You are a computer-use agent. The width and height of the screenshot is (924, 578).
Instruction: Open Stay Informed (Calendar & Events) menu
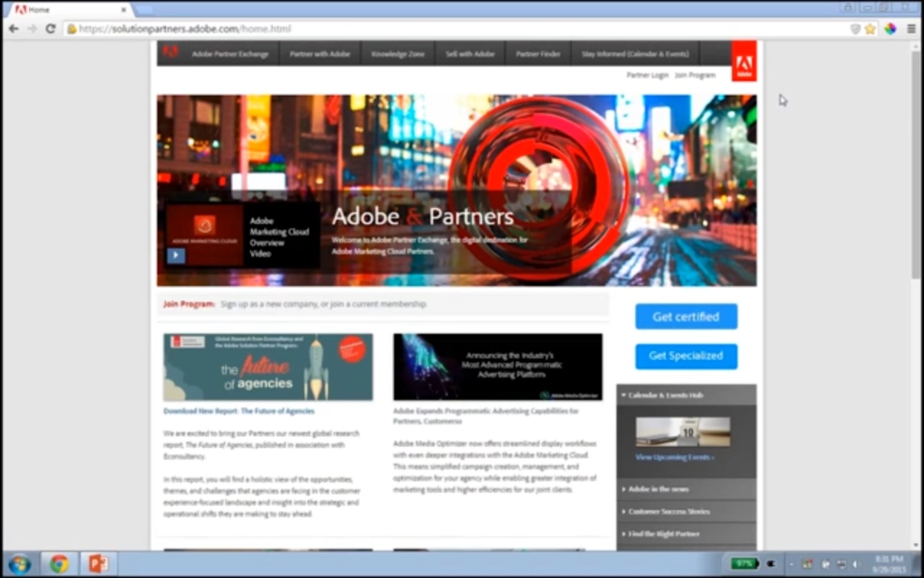tap(635, 54)
